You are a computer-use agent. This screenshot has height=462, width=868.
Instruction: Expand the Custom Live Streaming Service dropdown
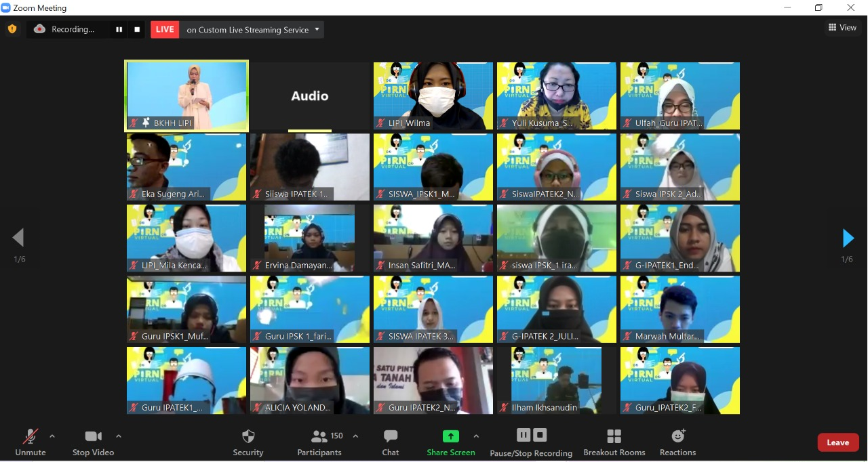316,29
